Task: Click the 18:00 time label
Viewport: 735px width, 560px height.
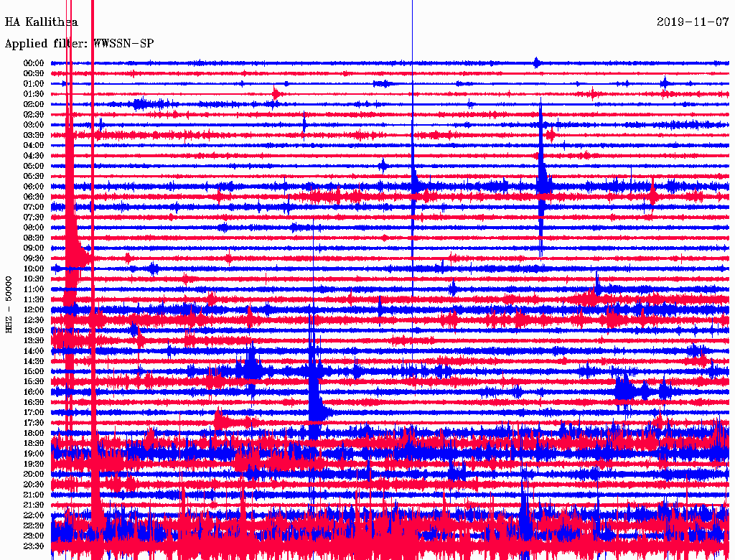Action: pos(34,433)
